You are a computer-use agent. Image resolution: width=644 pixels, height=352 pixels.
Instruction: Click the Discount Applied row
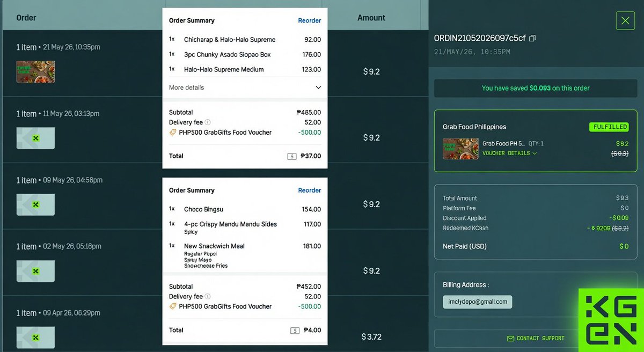click(x=536, y=218)
